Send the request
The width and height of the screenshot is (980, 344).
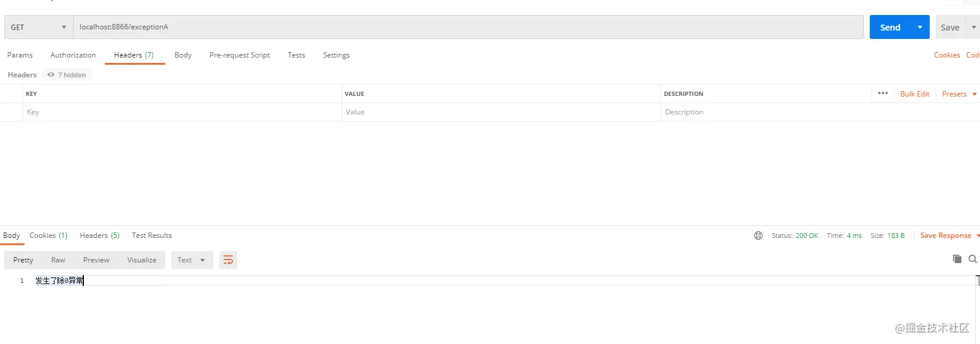(x=890, y=27)
